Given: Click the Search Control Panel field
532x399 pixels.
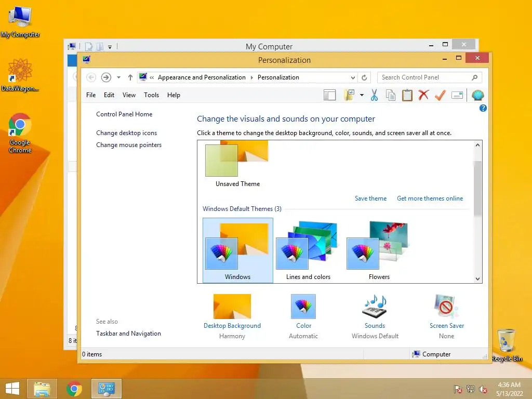Looking at the screenshot, I should [x=429, y=77].
